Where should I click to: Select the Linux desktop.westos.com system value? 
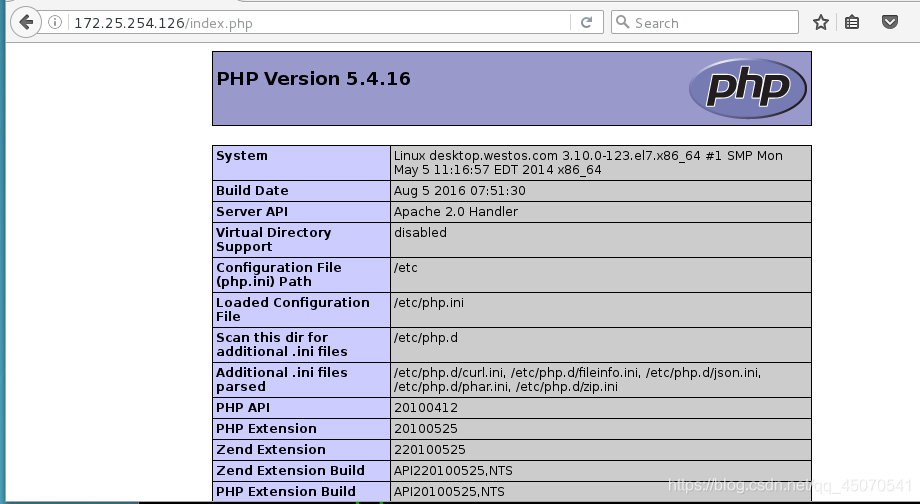588,163
